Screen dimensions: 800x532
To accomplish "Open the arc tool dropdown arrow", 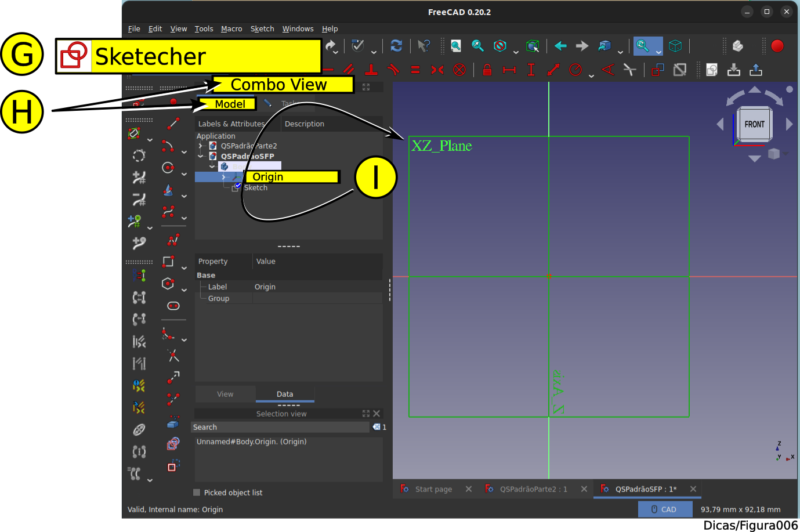I will (x=184, y=152).
